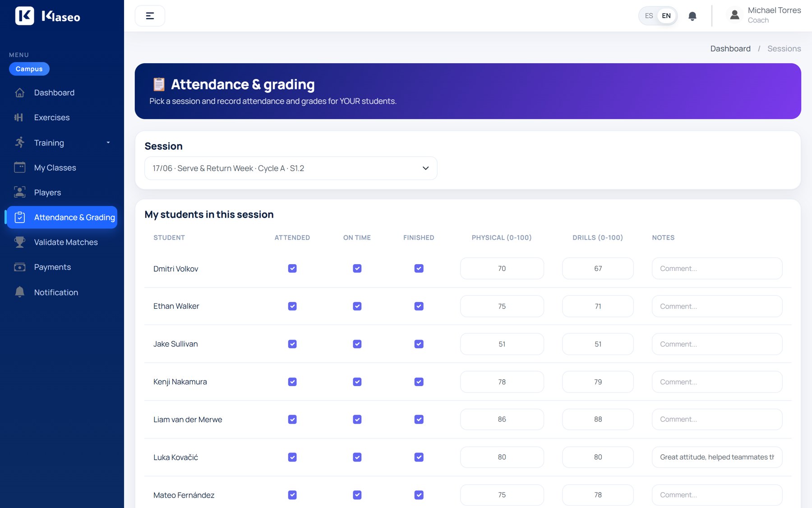Toggle Finished checkbox for Liam van der Merwe
This screenshot has height=508, width=812.
pos(419,419)
